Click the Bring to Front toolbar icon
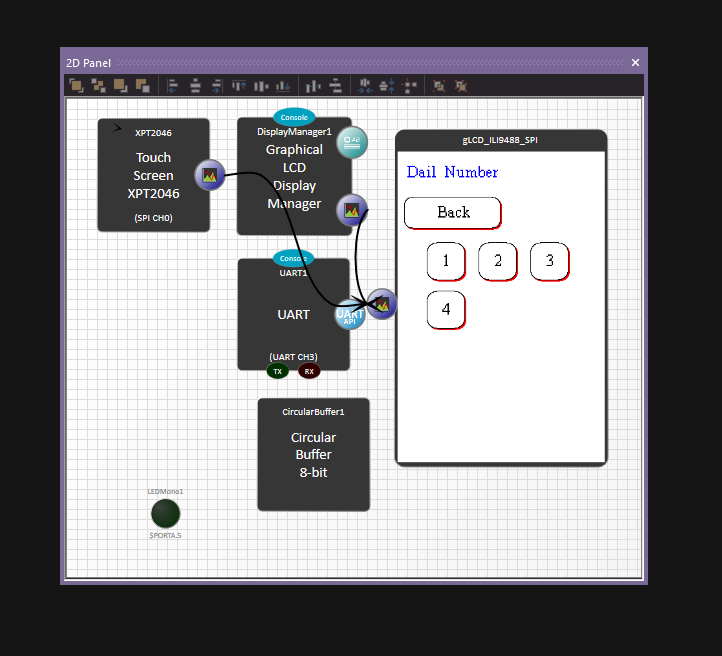This screenshot has width=722, height=656. tap(76, 86)
